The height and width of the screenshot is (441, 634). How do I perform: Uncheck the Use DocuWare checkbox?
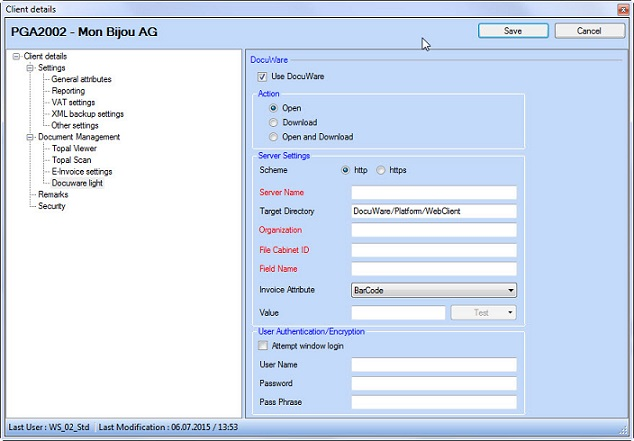(263, 76)
